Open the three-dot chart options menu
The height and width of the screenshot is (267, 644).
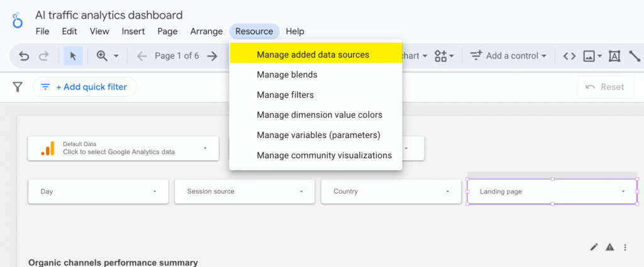(625, 247)
